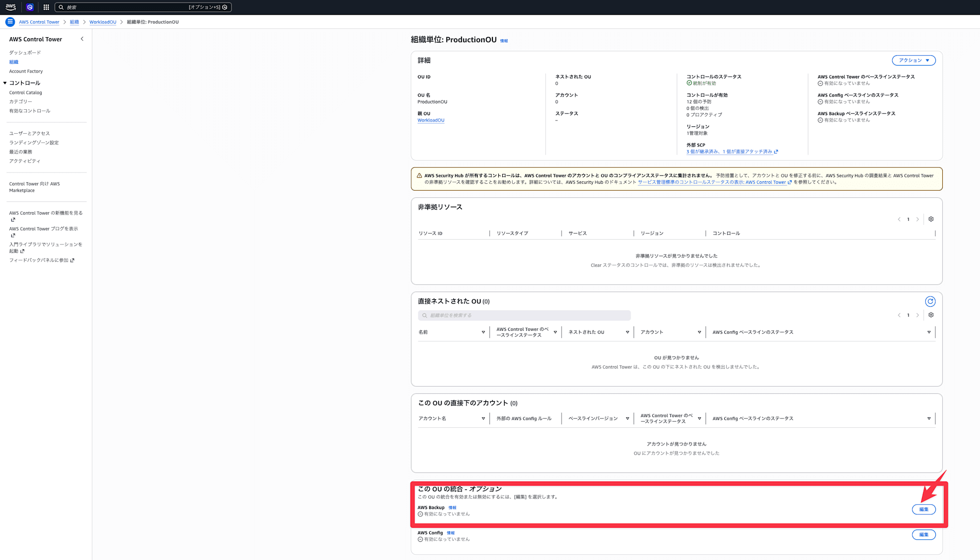Click the 12 個の予防 controls text
Image resolution: width=980 pixels, height=560 pixels.
[x=699, y=102]
